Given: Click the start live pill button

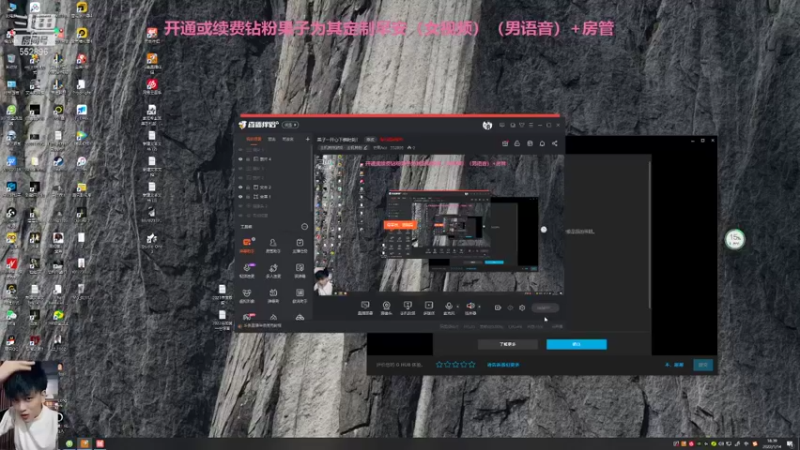Looking at the screenshot, I should pos(544,308).
